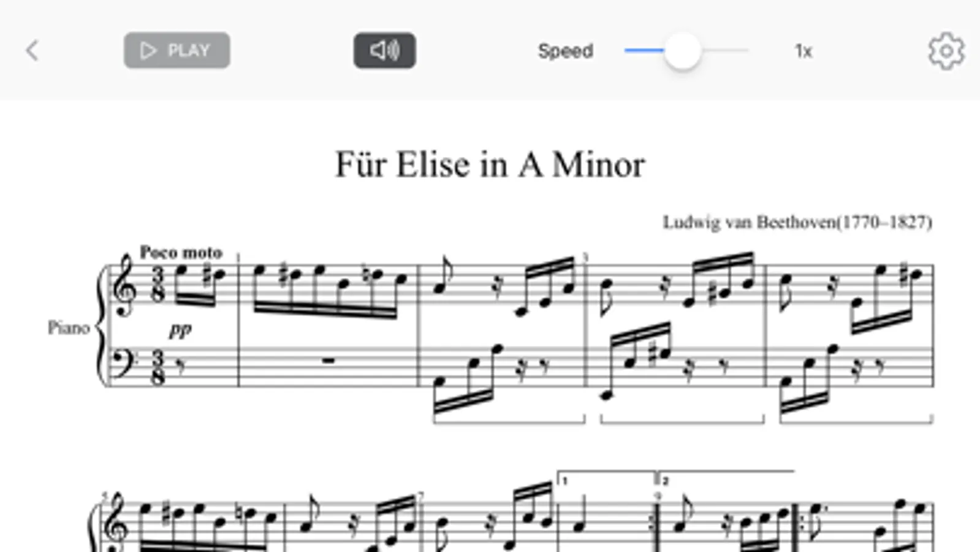The image size is (980, 552).
Task: Click the pp dynamic marking
Action: [x=180, y=329]
